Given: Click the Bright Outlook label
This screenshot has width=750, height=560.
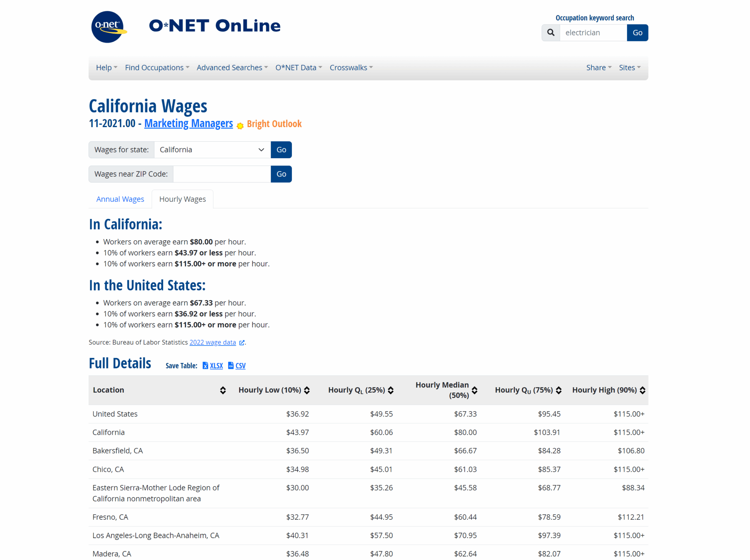Looking at the screenshot, I should tap(274, 124).
